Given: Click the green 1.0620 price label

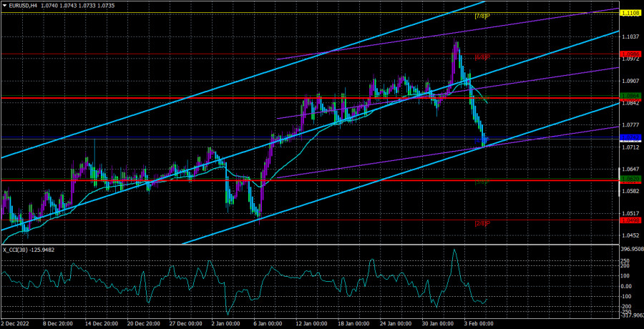Looking at the screenshot, I should [x=630, y=178].
